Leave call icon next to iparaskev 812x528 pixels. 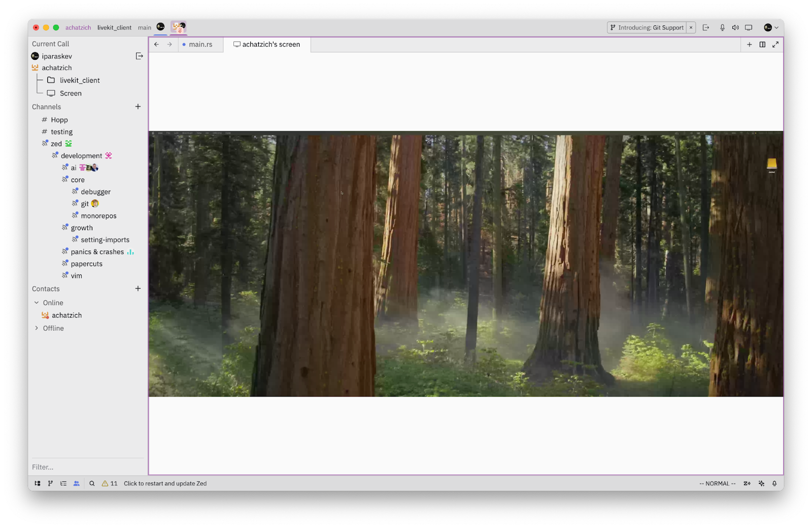click(x=139, y=56)
